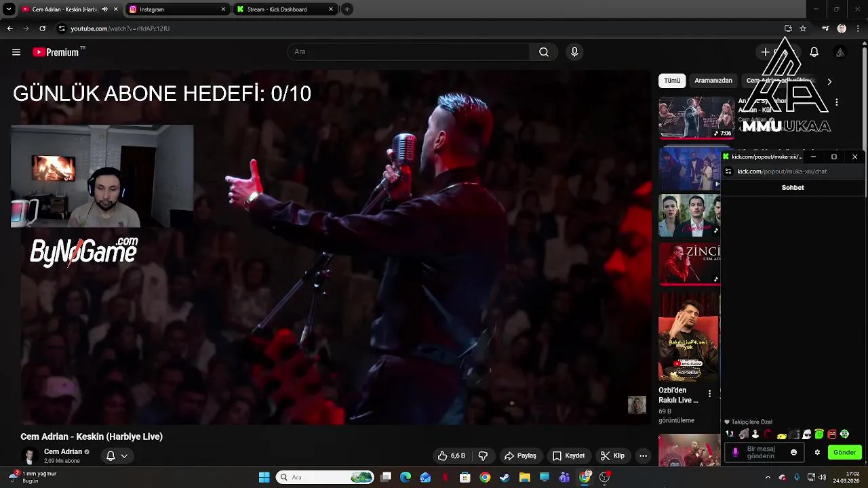View site information icon in address bar
The height and width of the screenshot is (488, 868).
(62, 28)
